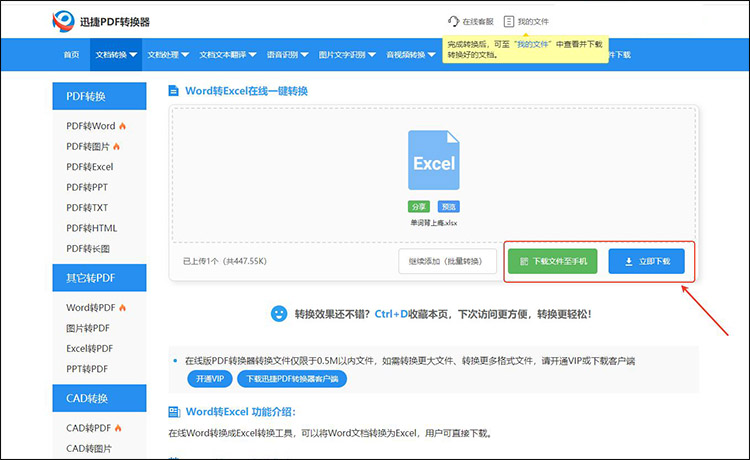This screenshot has width=750, height=460.
Task: Click 继续添加 (批量转换) button
Action: 447,262
